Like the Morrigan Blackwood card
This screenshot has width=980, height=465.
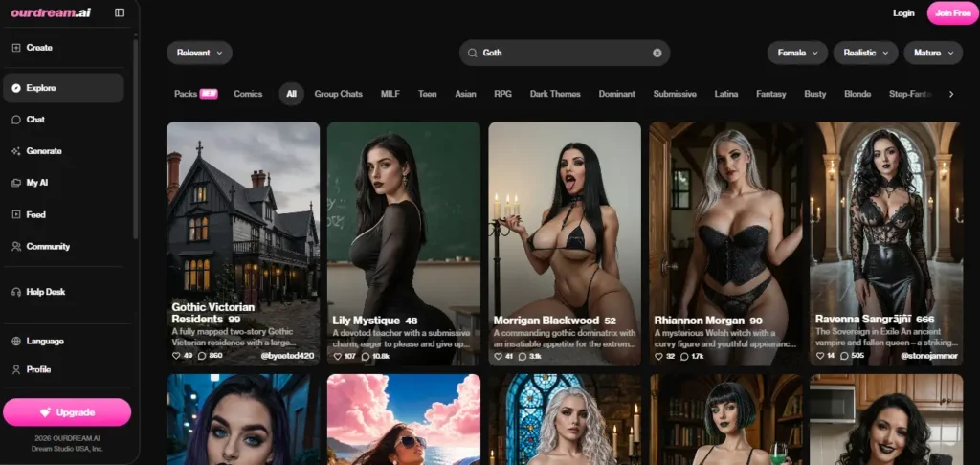[498, 356]
